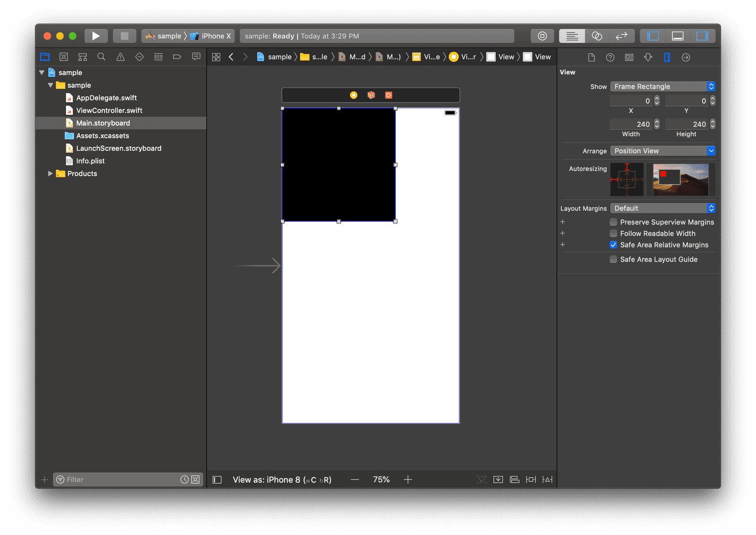
Task: Click View as: iPhone 8 button
Action: tap(282, 480)
